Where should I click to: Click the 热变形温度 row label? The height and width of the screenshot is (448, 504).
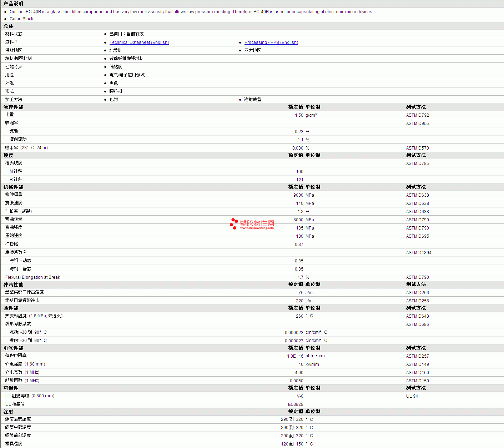click(x=16, y=316)
